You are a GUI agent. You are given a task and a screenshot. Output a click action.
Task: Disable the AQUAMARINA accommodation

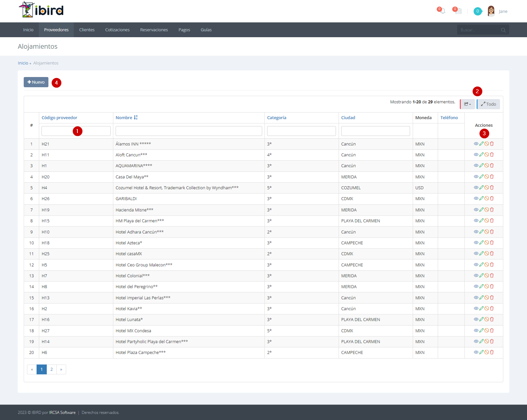(486, 166)
